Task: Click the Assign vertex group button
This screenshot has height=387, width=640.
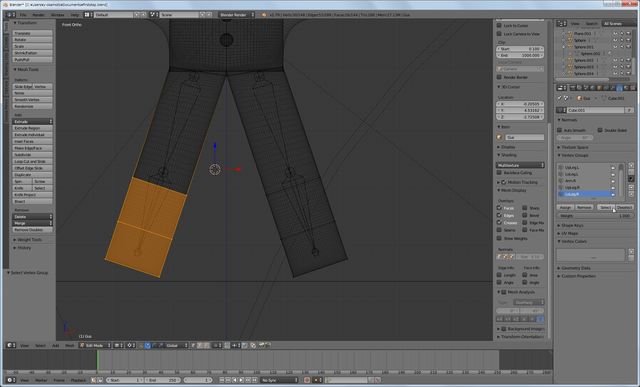Action: (565, 207)
